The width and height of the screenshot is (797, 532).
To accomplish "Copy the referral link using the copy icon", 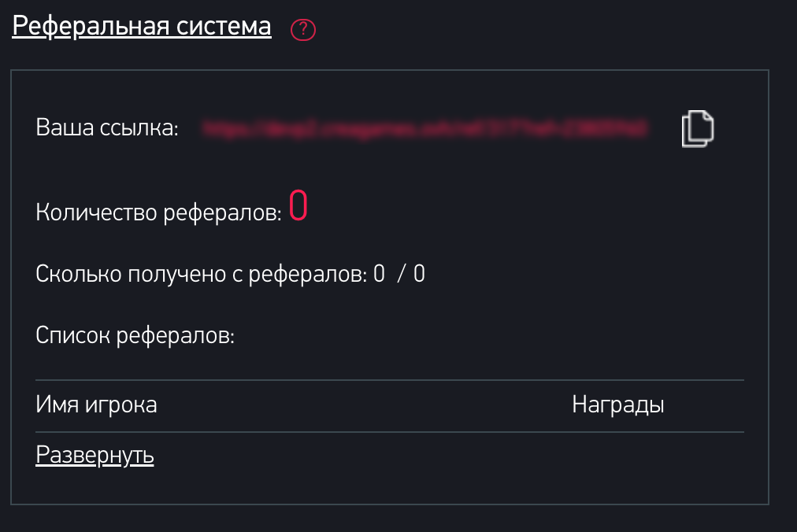I will tap(698, 128).
